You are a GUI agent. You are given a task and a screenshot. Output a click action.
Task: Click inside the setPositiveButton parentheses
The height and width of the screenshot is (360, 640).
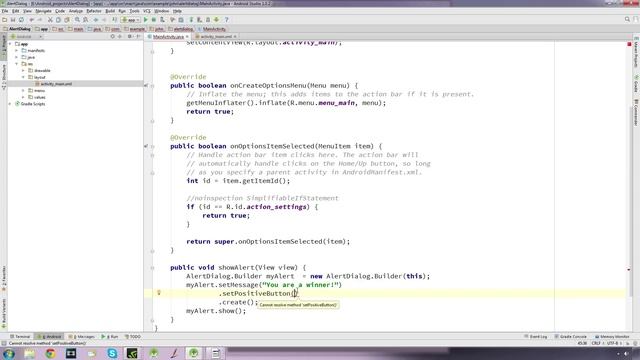294,293
